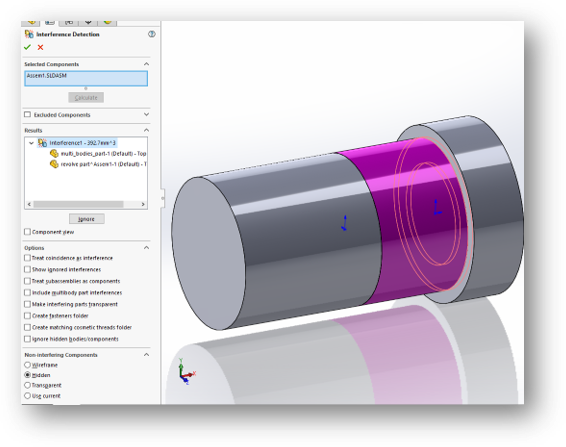The width and height of the screenshot is (566, 447).
Task: Switch to the ConfigurationManager tab
Action: tap(69, 23)
